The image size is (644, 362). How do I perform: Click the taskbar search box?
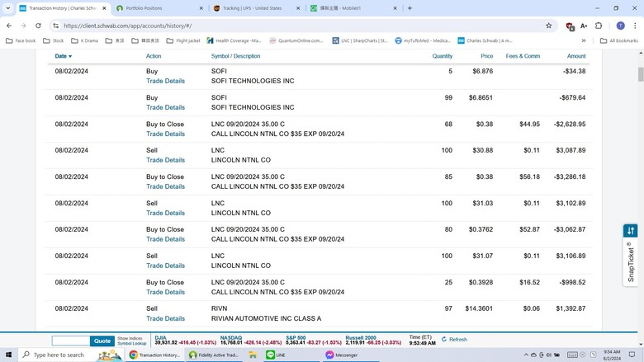tap(70, 355)
